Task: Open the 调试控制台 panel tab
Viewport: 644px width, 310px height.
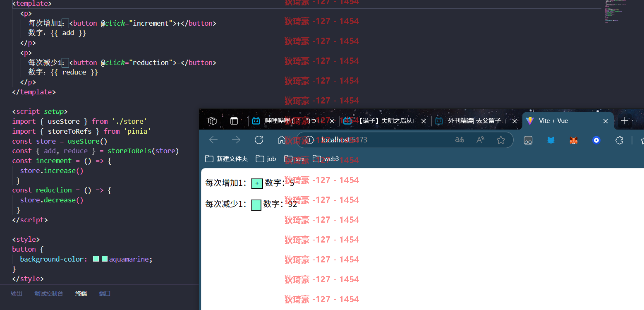Action: 49,293
